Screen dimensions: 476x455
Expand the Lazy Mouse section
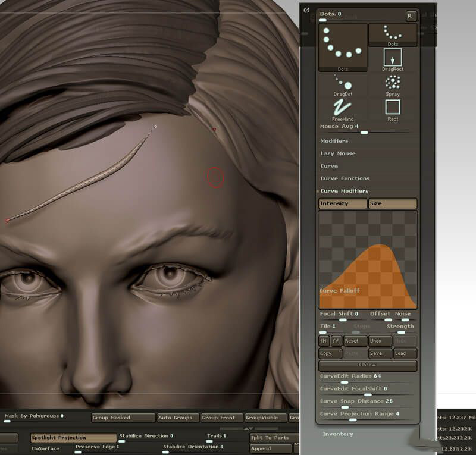[x=338, y=153]
